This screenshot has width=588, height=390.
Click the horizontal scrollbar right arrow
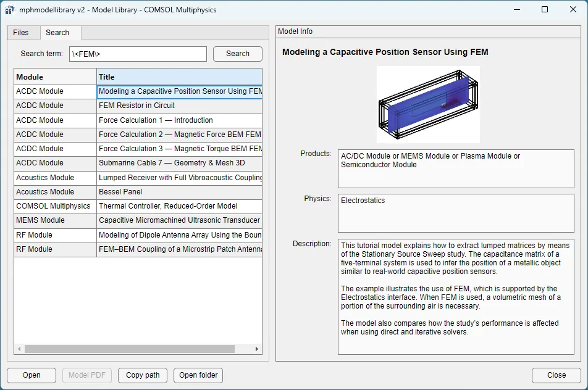tap(257, 349)
